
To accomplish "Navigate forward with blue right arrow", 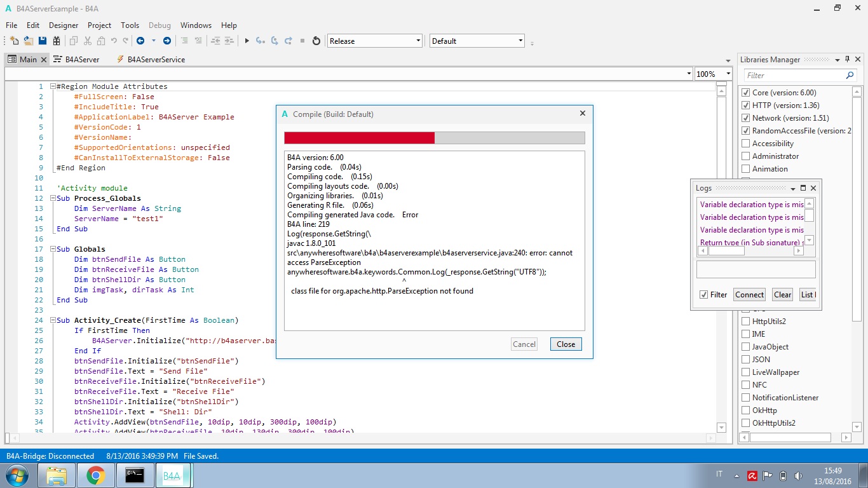I will (167, 41).
